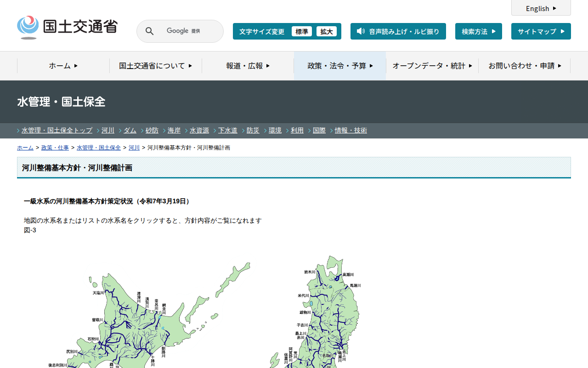The image size is (588, 368).
Task: Go to the 砂防 section link
Action: (152, 130)
